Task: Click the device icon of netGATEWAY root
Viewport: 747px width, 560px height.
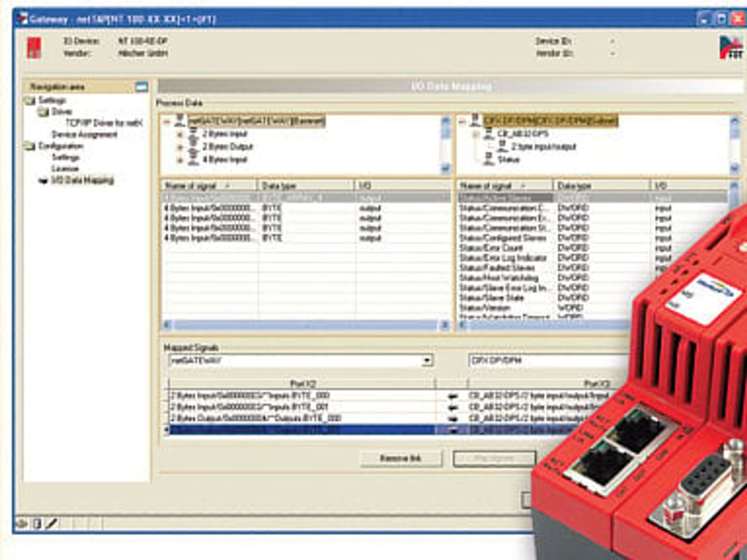Action: (180, 120)
